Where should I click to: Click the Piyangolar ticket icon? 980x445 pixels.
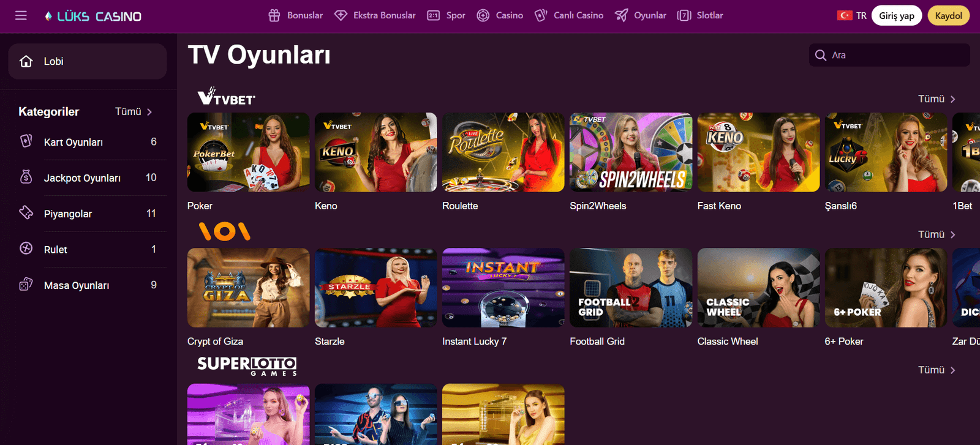[x=26, y=213]
